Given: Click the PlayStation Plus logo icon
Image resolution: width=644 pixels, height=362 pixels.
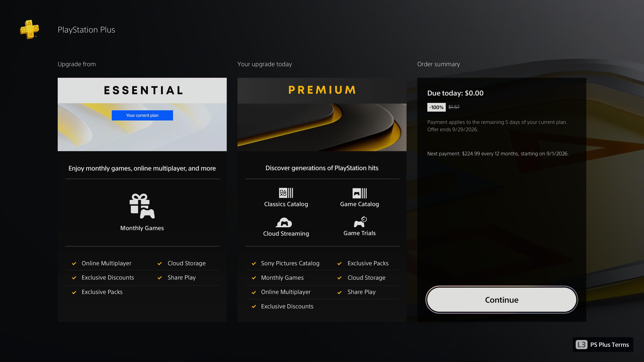Looking at the screenshot, I should 30,29.
